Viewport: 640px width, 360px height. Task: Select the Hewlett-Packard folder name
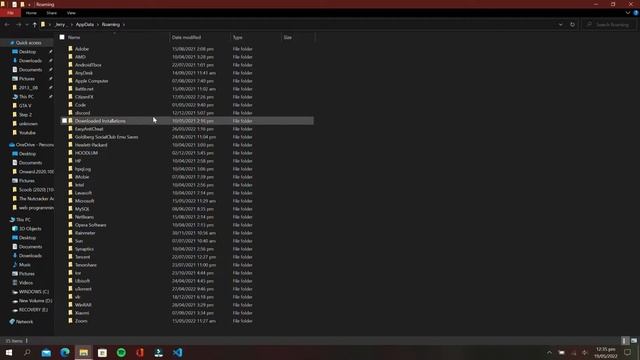tap(91, 145)
